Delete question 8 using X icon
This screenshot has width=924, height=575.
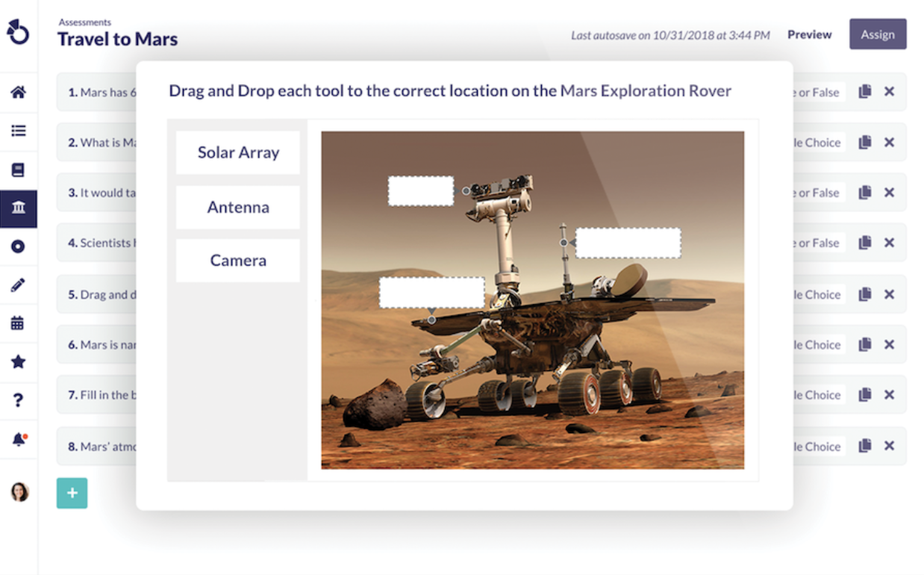point(889,446)
